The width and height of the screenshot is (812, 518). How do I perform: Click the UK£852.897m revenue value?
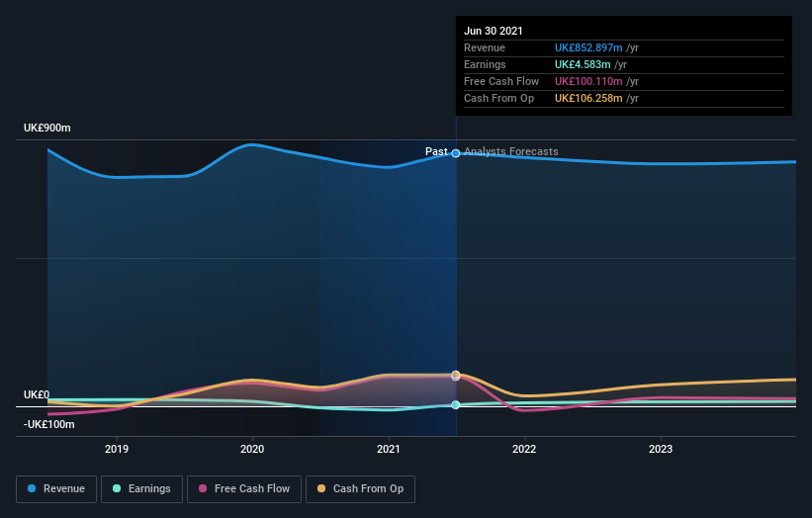click(588, 47)
